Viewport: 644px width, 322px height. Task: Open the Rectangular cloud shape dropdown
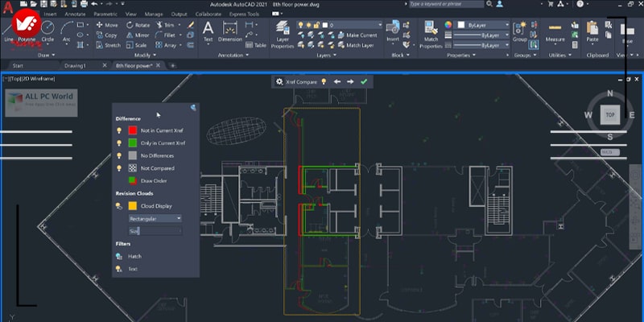(x=155, y=218)
